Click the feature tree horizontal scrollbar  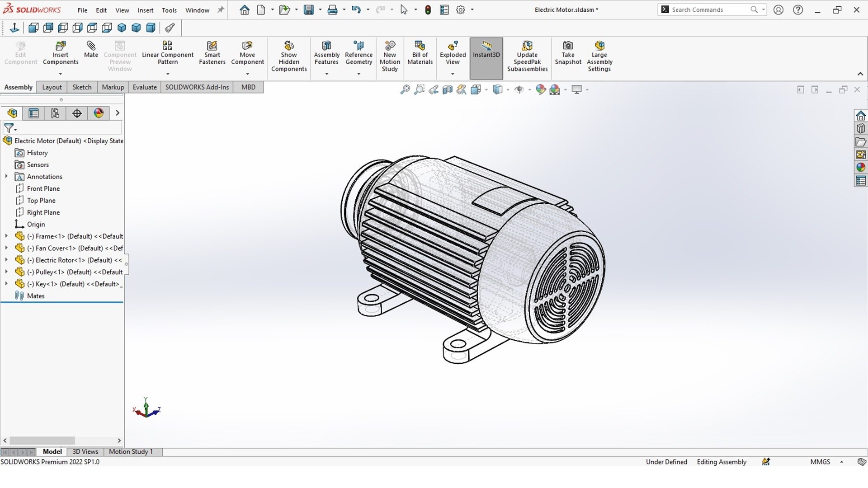coord(42,440)
